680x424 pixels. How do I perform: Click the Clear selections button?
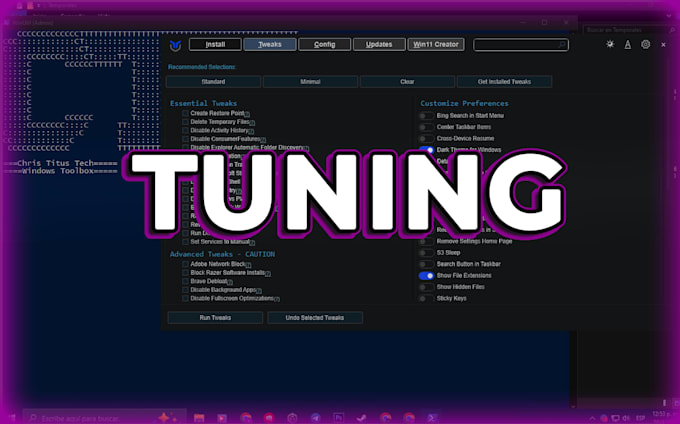coord(407,82)
